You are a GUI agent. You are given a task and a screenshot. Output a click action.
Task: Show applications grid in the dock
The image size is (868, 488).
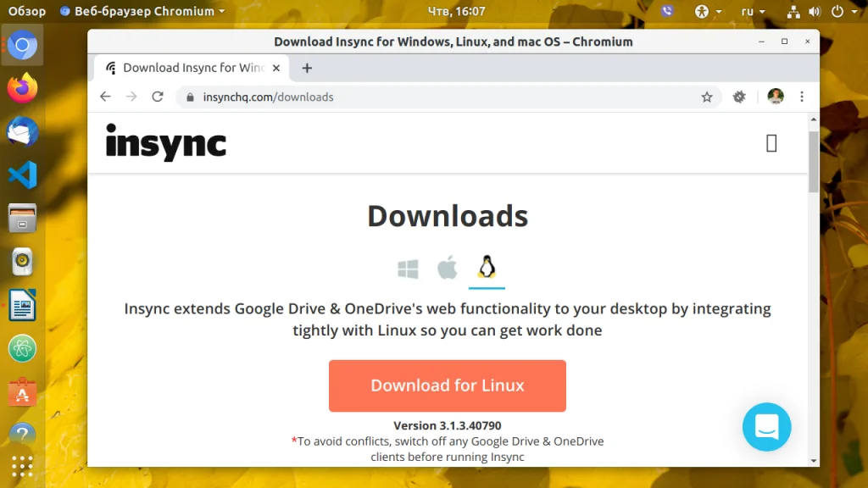(x=22, y=467)
